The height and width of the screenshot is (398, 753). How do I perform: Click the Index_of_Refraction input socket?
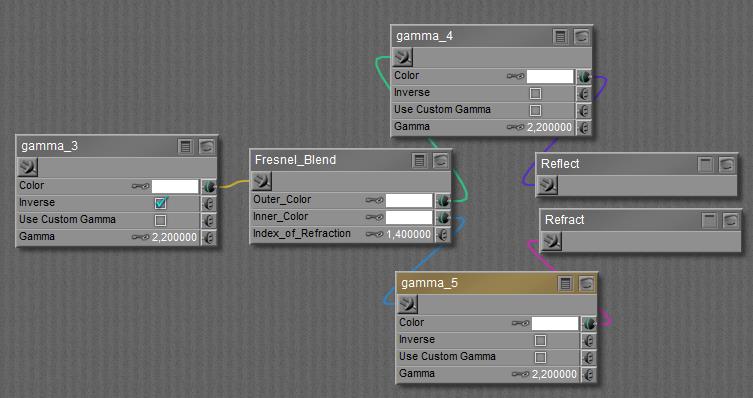pos(442,234)
